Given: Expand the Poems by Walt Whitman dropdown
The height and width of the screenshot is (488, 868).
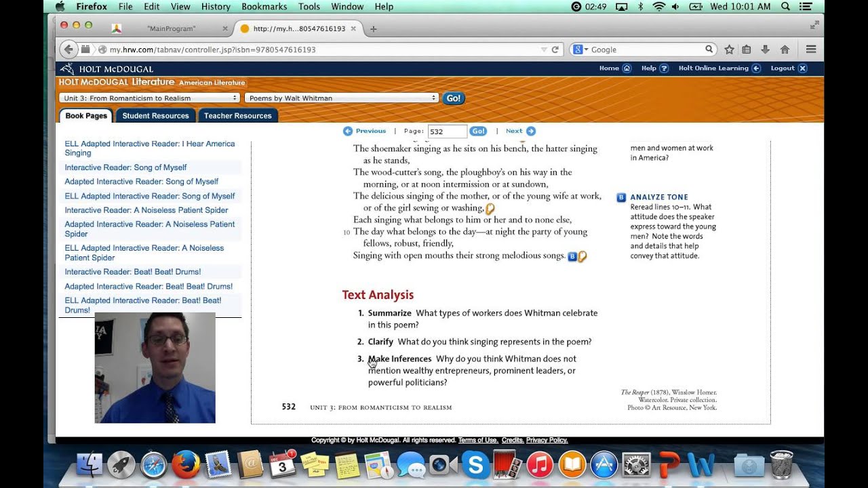Looking at the screenshot, I should pyautogui.click(x=342, y=98).
